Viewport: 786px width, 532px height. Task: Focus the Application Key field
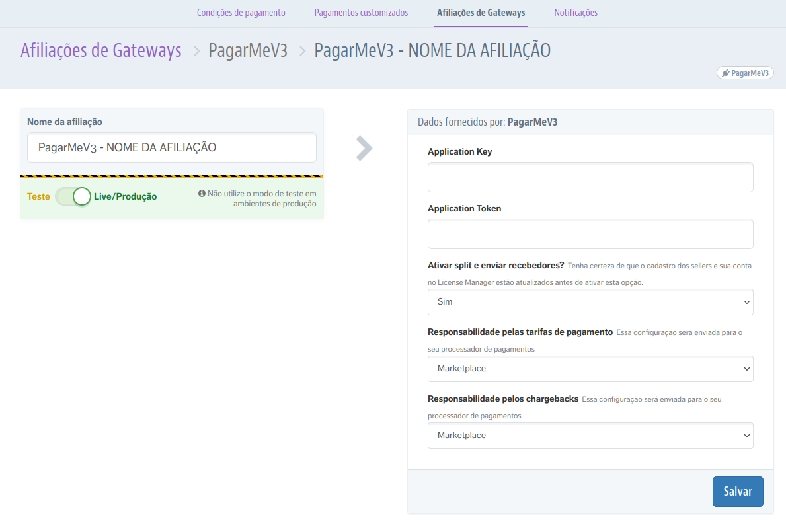click(590, 177)
